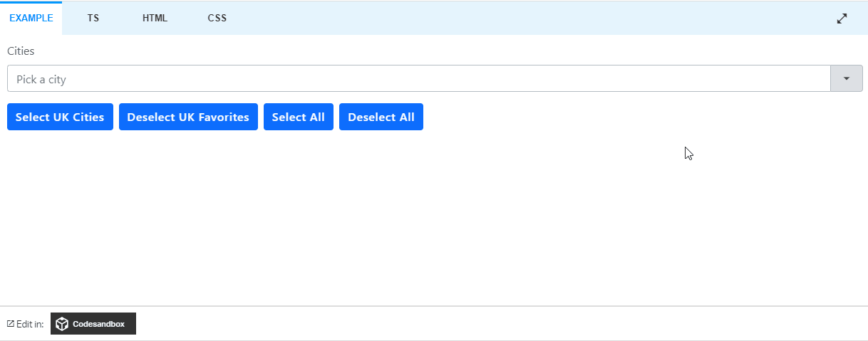
Task: Click empty footer area right of Codesandbox
Action: point(499,324)
